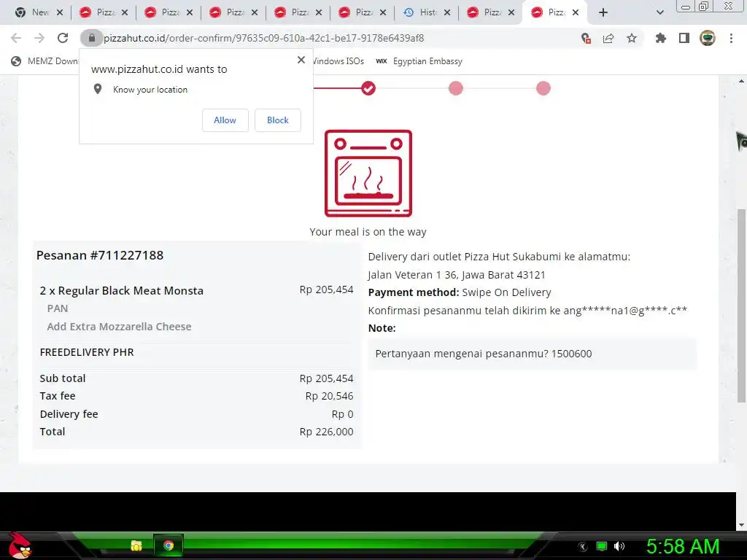This screenshot has width=747, height=560.
Task: Click Chrome taskbar icon
Action: coord(169,545)
